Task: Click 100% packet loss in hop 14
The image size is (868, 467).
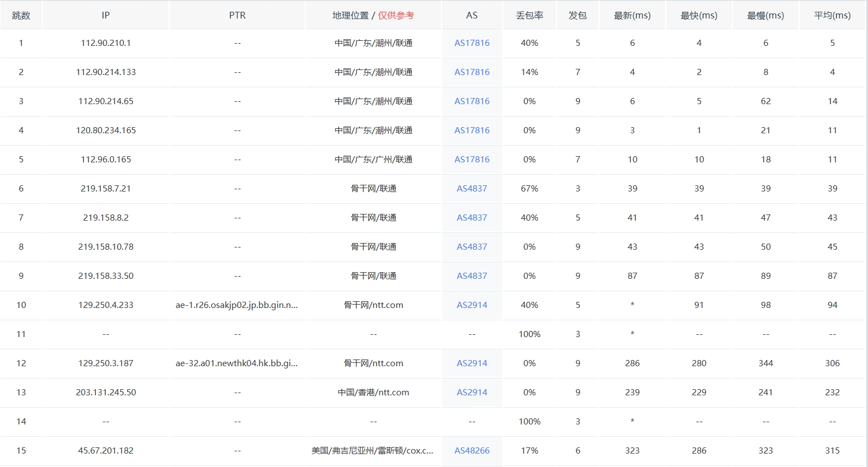Action: pyautogui.click(x=530, y=422)
